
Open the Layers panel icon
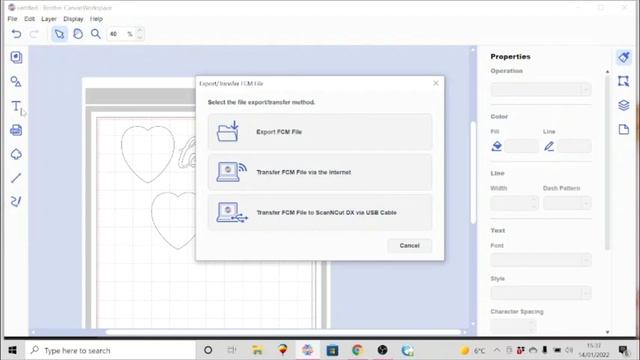pyautogui.click(x=624, y=105)
